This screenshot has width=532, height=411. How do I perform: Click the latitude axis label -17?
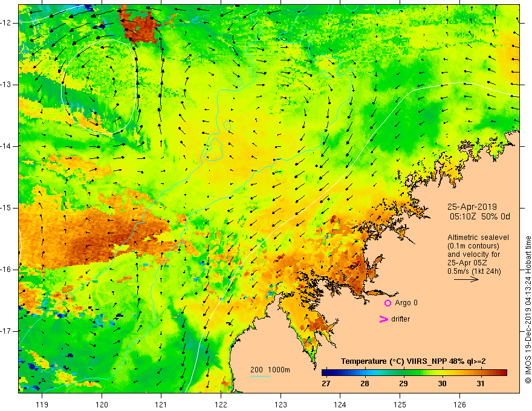pyautogui.click(x=7, y=331)
